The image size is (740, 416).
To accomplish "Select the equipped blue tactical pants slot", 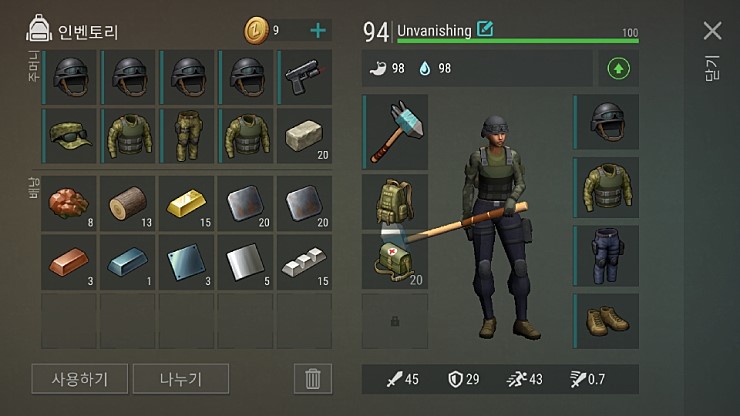I will pos(606,255).
